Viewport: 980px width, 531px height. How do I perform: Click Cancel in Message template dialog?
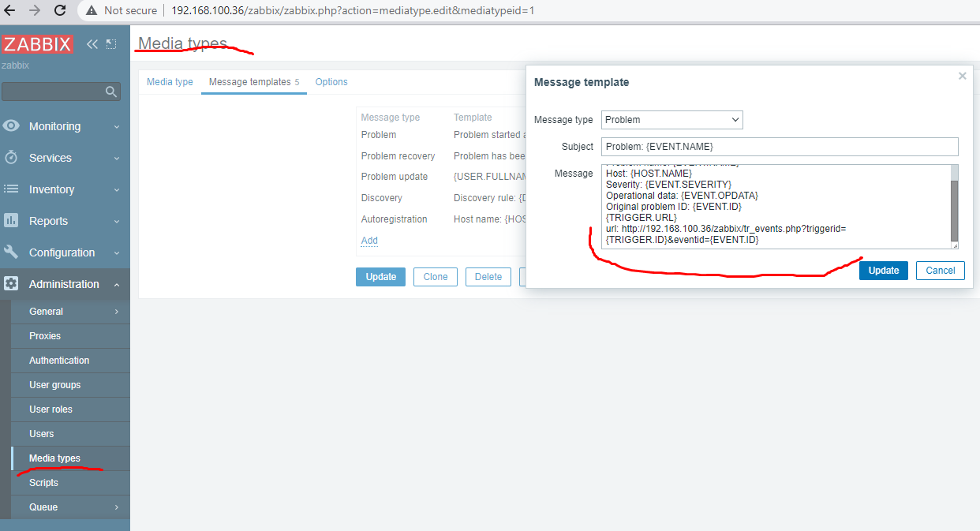(941, 271)
